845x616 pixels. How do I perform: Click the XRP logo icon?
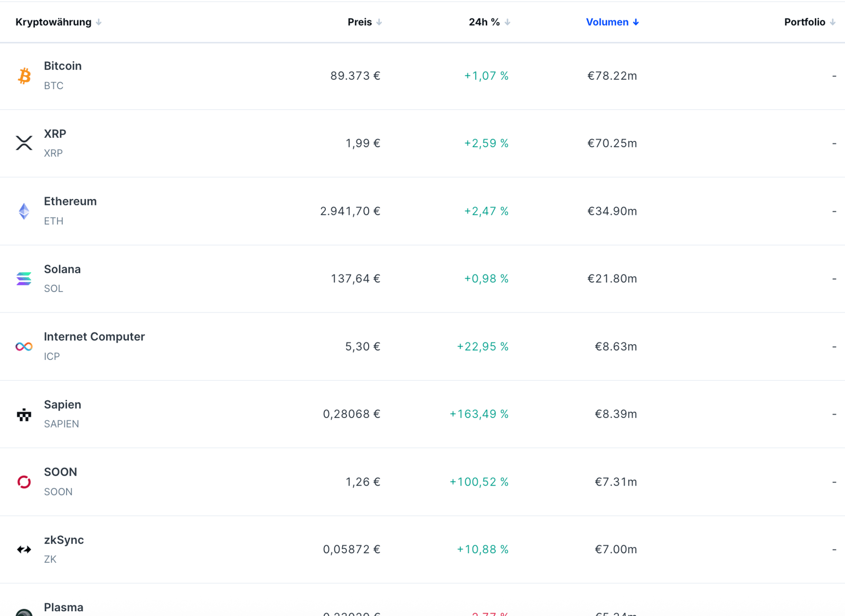tap(24, 143)
